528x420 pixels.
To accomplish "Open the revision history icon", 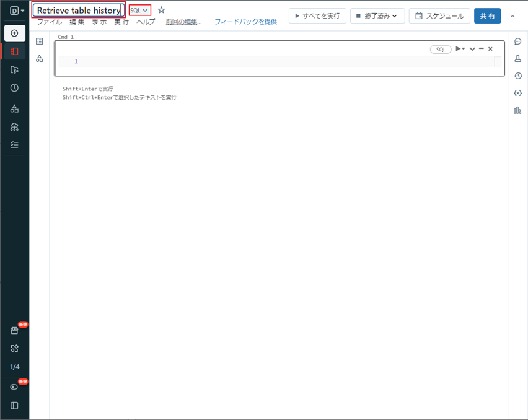I will [518, 76].
